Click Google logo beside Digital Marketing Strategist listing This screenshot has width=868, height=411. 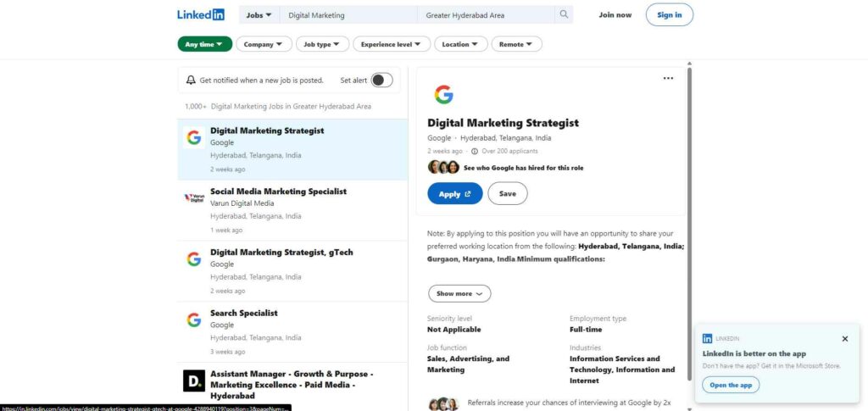point(194,138)
